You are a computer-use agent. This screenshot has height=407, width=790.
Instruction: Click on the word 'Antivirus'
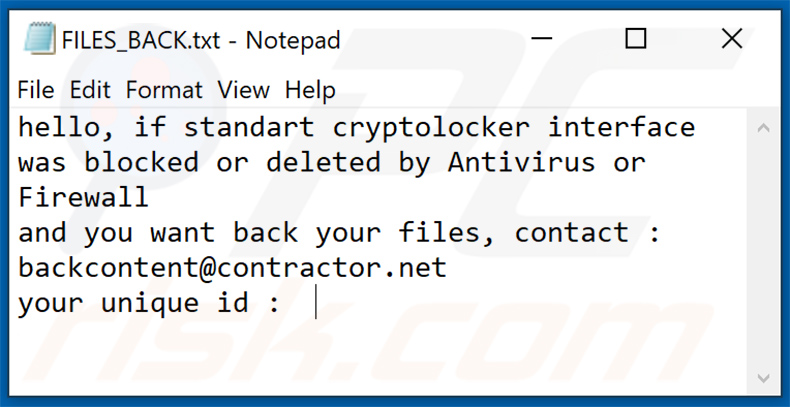(x=521, y=162)
